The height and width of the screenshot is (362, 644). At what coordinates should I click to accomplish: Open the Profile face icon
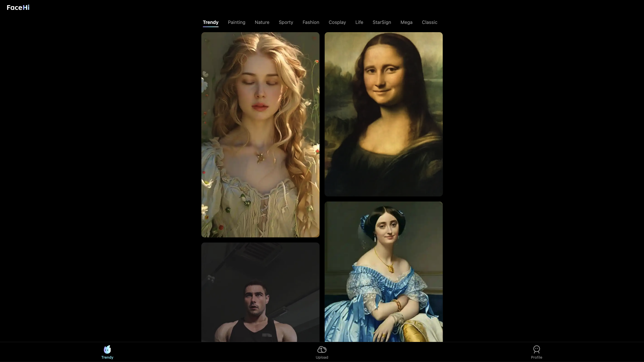click(536, 349)
